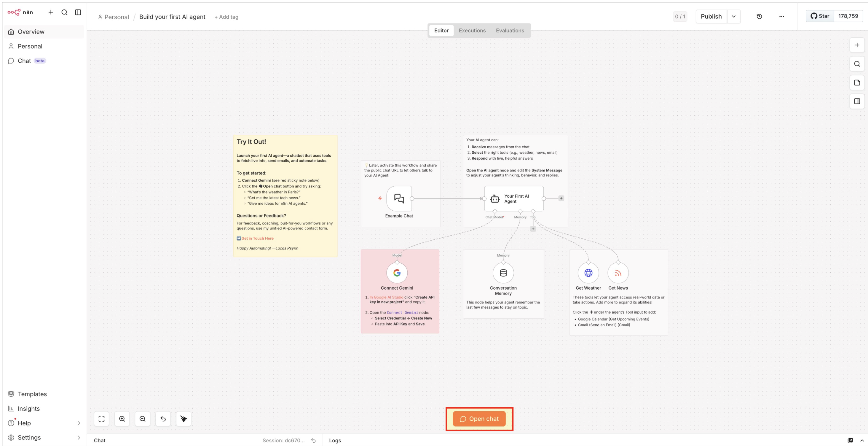The image size is (868, 448).
Task: Select the Example Chat trigger node
Action: coord(399,199)
